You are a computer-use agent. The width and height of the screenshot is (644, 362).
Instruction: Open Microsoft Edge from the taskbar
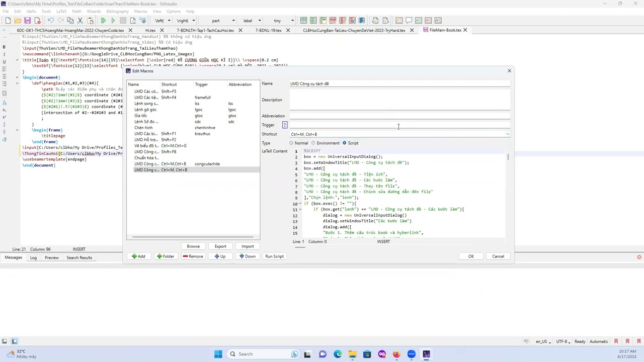337,354
